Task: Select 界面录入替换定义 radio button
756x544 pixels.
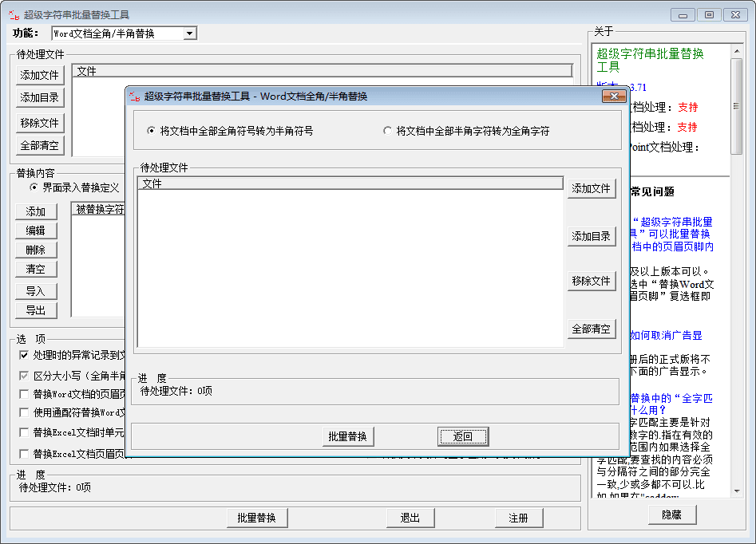Action: (x=34, y=187)
